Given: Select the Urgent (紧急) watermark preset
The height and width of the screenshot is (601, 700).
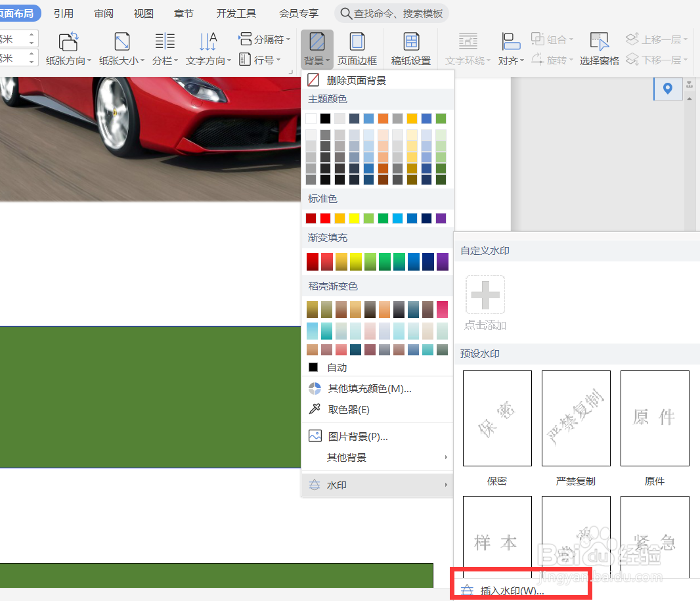Looking at the screenshot, I should click(x=655, y=537).
